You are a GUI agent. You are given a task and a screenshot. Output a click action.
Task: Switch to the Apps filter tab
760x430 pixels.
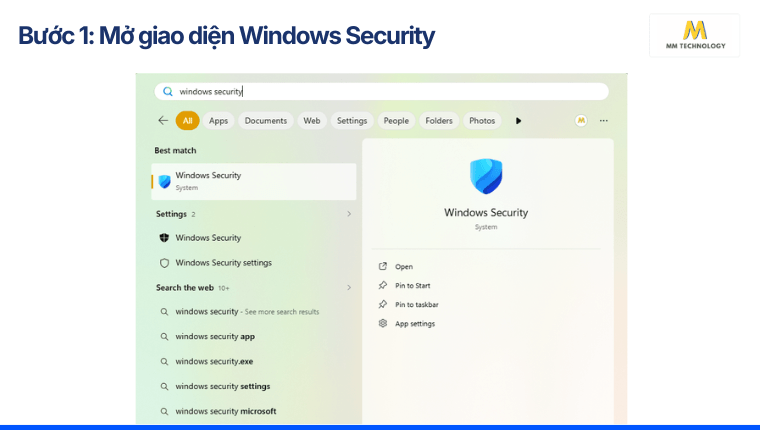click(218, 121)
